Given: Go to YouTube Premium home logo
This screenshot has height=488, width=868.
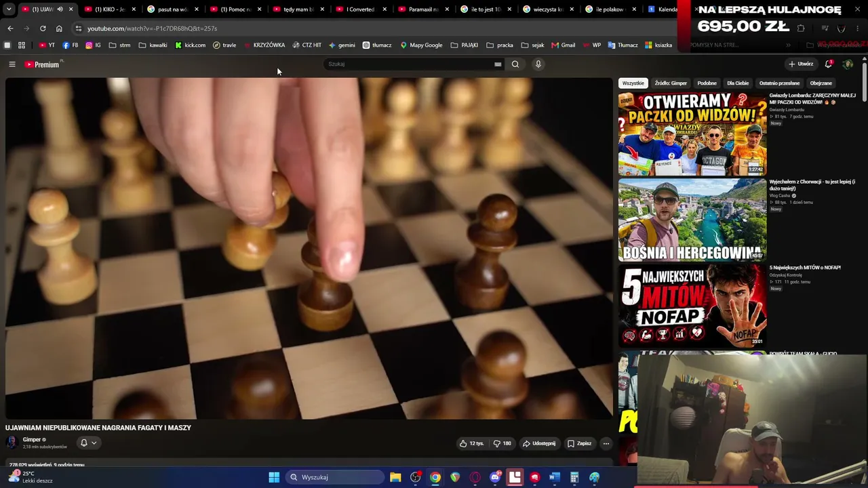Looking at the screenshot, I should coord(43,64).
